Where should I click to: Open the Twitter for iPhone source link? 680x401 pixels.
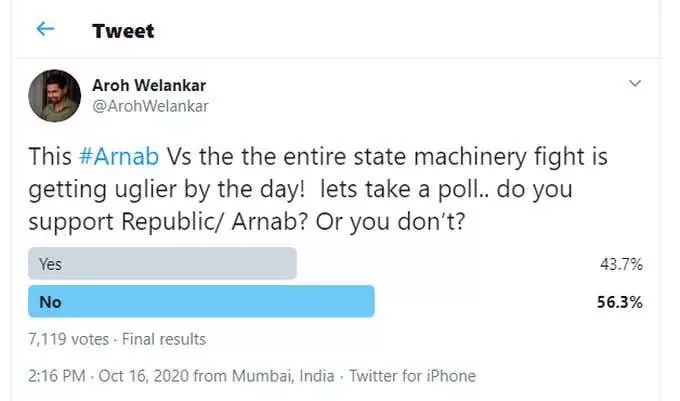(412, 376)
